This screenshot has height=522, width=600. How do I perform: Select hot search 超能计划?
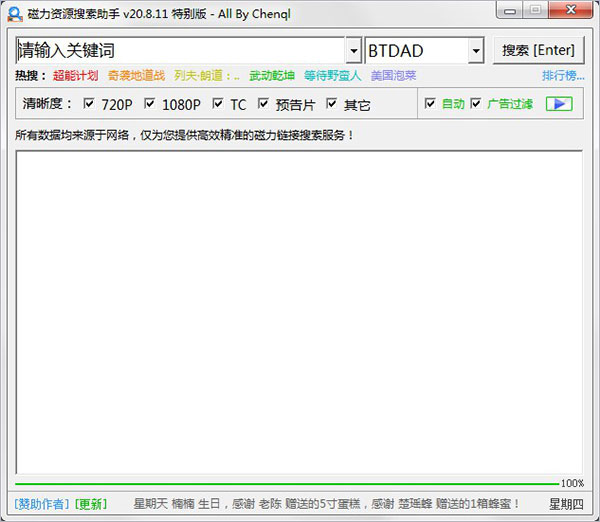(x=75, y=75)
